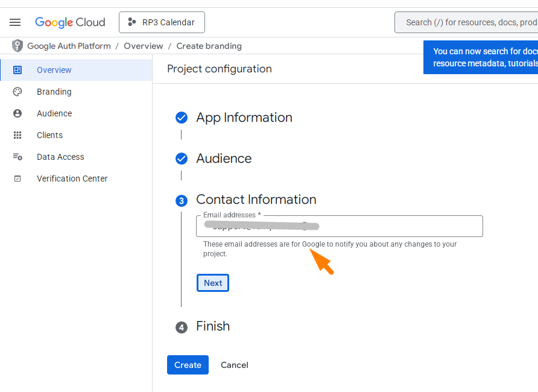The image size is (538, 392).
Task: Open the hamburger navigation menu
Action: point(15,22)
